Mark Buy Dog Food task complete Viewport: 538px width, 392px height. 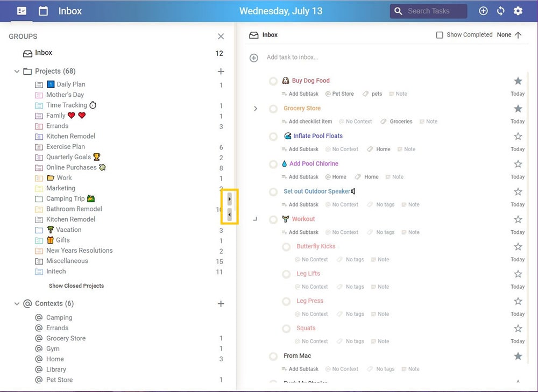coord(273,81)
